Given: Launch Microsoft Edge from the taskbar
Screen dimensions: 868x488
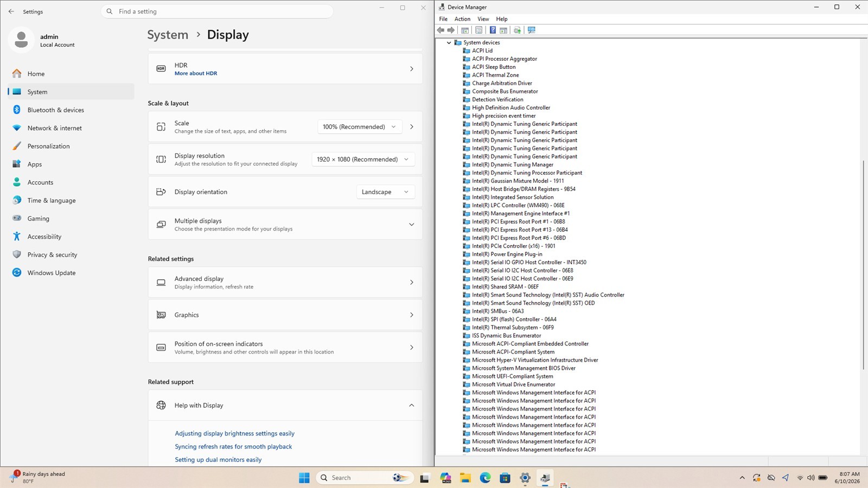Looking at the screenshot, I should (485, 478).
